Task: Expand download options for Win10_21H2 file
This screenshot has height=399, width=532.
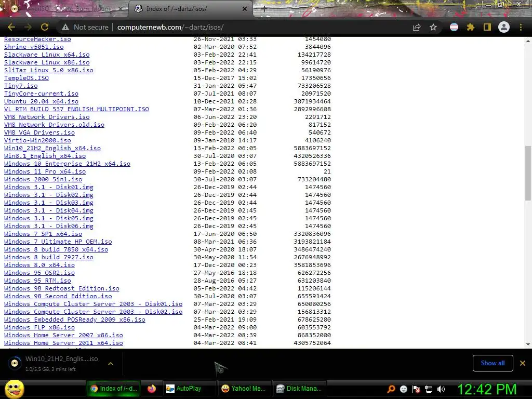Action: (x=111, y=364)
